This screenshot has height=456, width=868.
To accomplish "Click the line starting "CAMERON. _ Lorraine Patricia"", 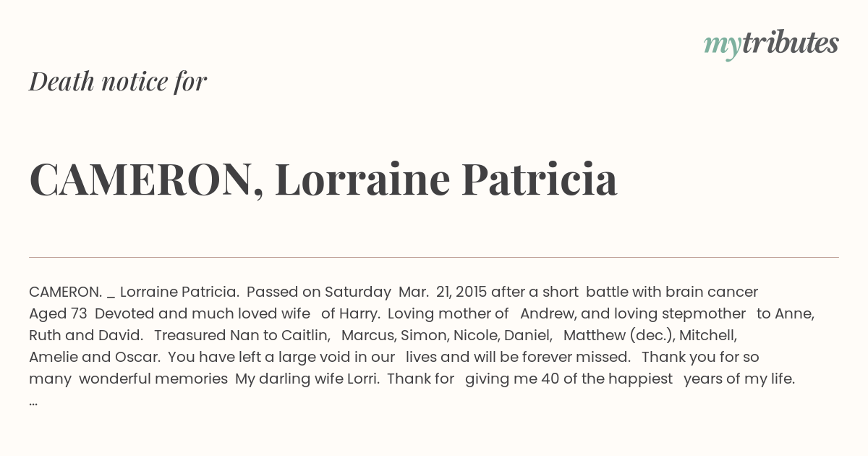I will (393, 292).
